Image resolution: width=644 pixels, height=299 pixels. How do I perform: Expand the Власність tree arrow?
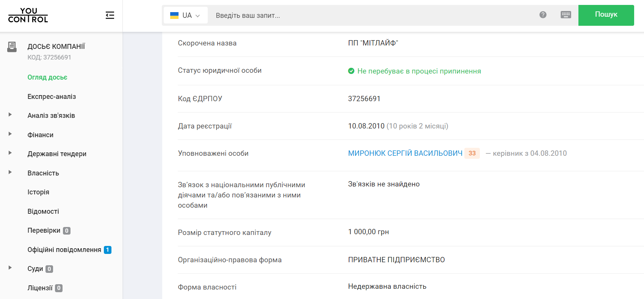coord(10,172)
